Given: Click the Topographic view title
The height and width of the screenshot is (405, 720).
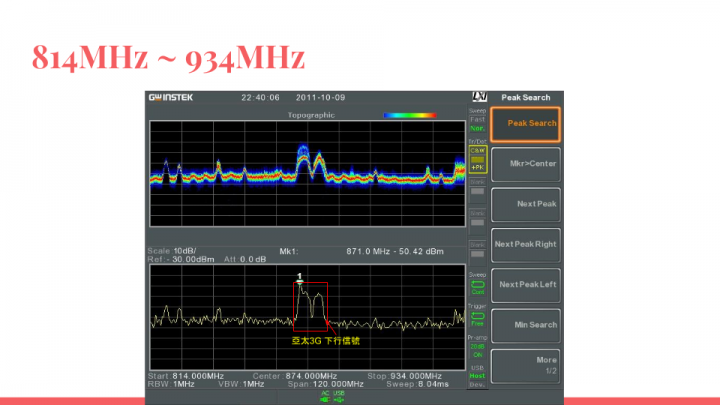Looking at the screenshot, I should 311,115.
